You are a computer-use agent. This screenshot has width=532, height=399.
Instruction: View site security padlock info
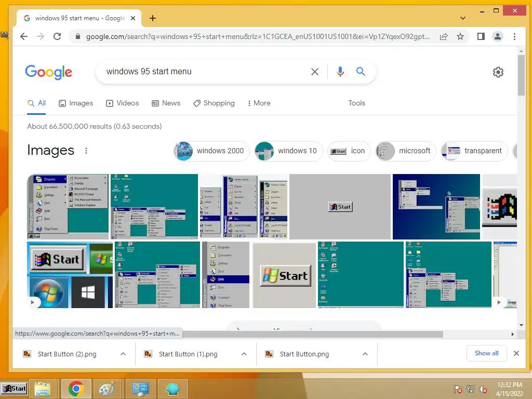78,36
